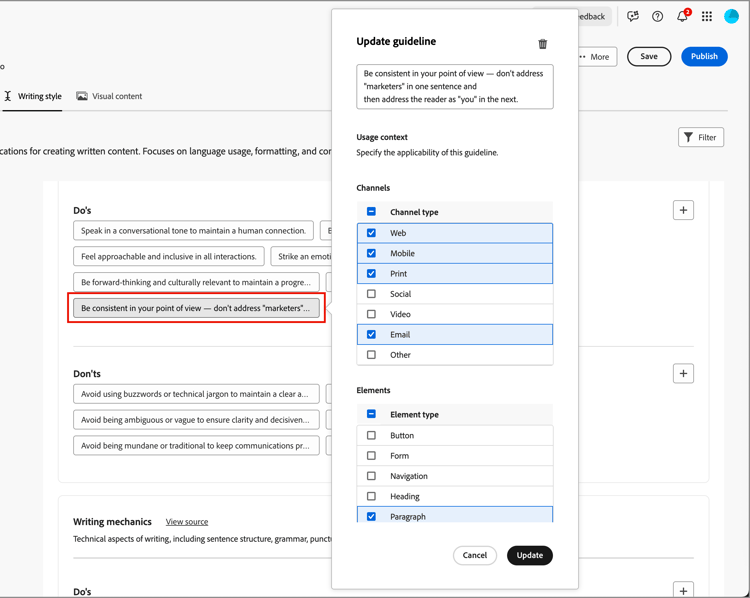The image size is (750, 598).
Task: Toggle the Element type select-all checkbox
Action: pyautogui.click(x=371, y=414)
